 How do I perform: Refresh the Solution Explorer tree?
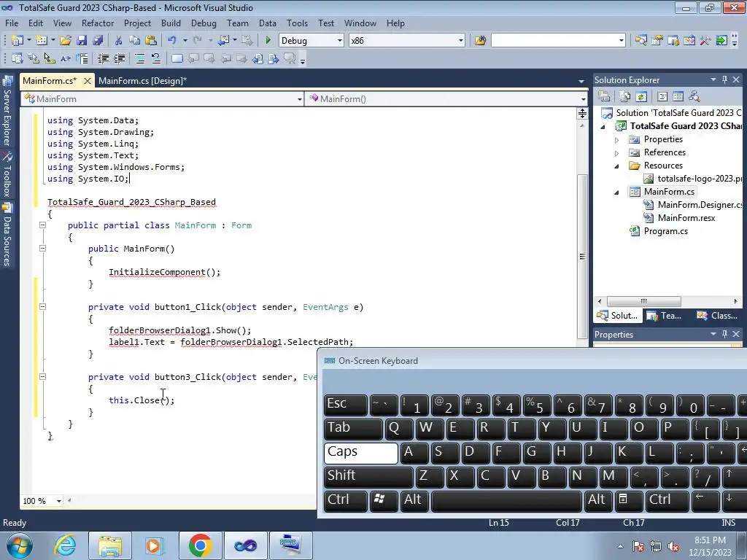click(x=641, y=97)
